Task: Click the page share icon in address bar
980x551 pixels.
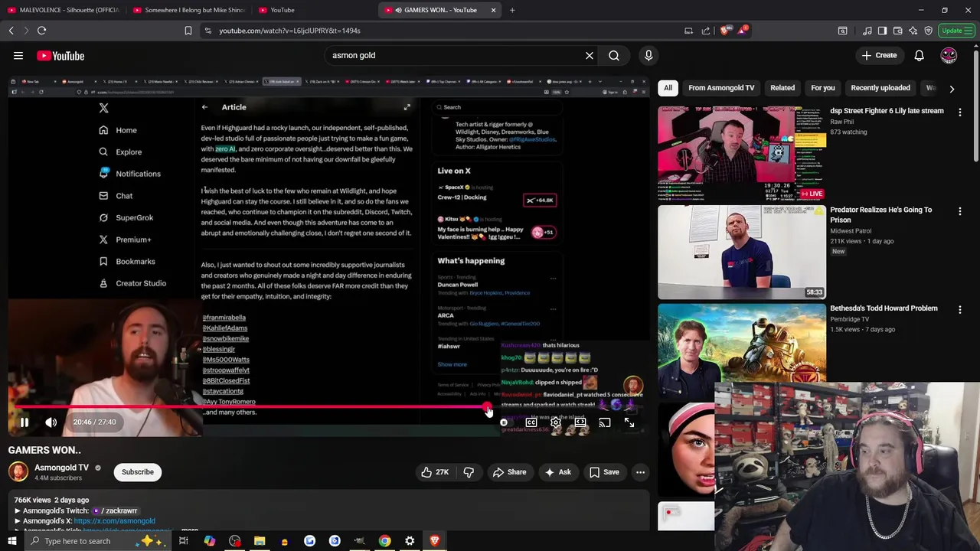Action: [706, 31]
